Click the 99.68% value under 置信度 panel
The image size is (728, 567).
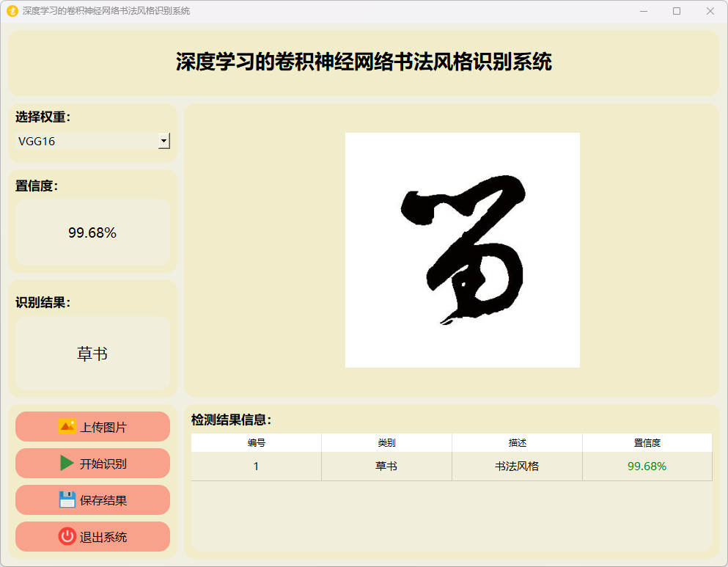coord(92,233)
